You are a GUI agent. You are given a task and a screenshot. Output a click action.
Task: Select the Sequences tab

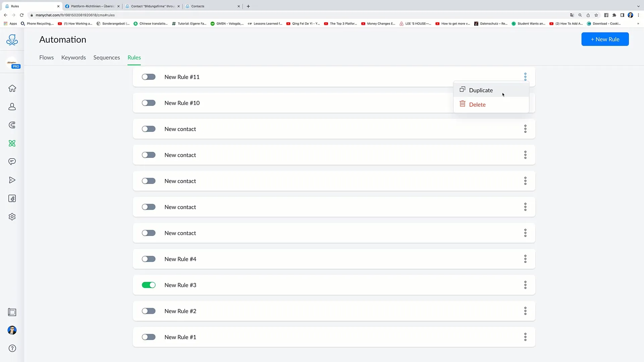coord(107,57)
